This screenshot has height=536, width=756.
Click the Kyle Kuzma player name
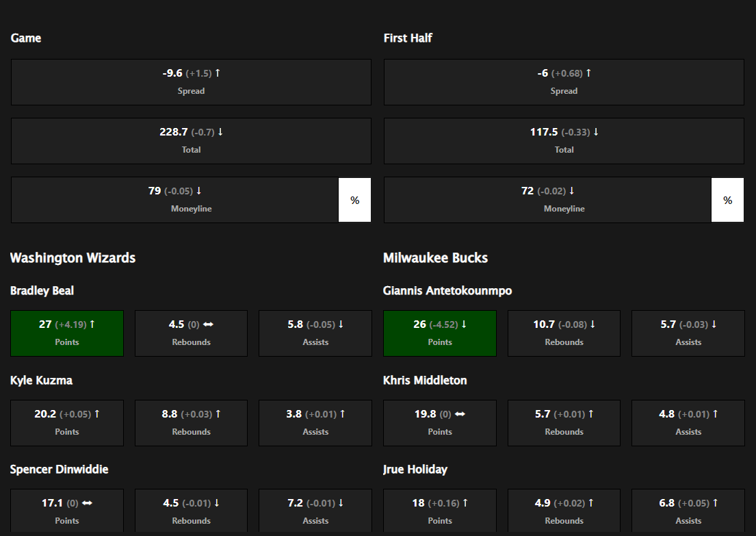(x=42, y=381)
